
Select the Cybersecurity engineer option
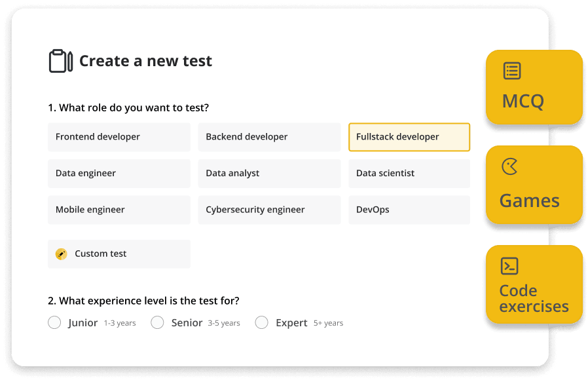pyautogui.click(x=269, y=210)
